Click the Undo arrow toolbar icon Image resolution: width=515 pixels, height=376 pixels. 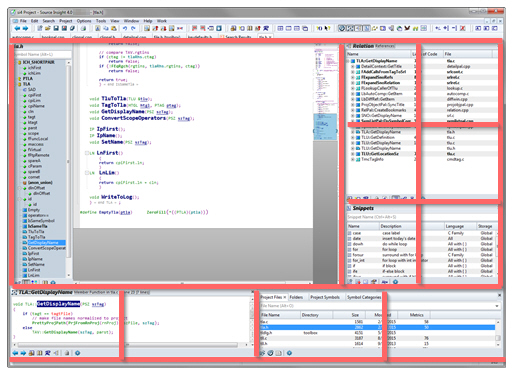(125, 29)
